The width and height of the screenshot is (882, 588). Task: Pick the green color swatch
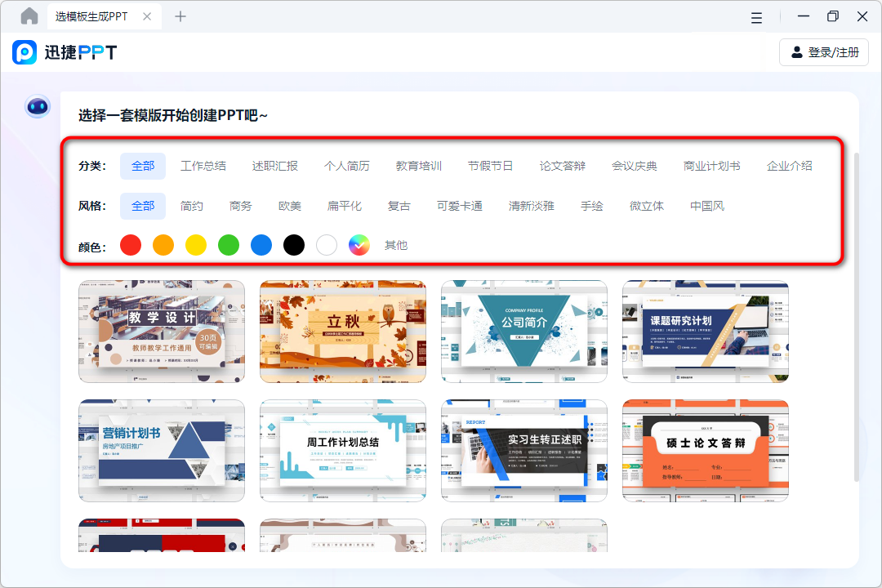point(229,245)
